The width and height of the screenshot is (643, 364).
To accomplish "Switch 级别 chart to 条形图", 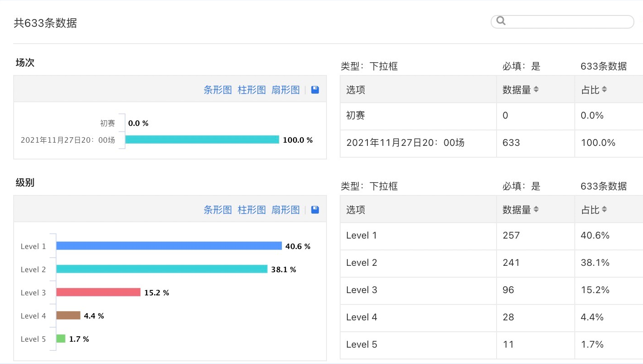I will (218, 210).
